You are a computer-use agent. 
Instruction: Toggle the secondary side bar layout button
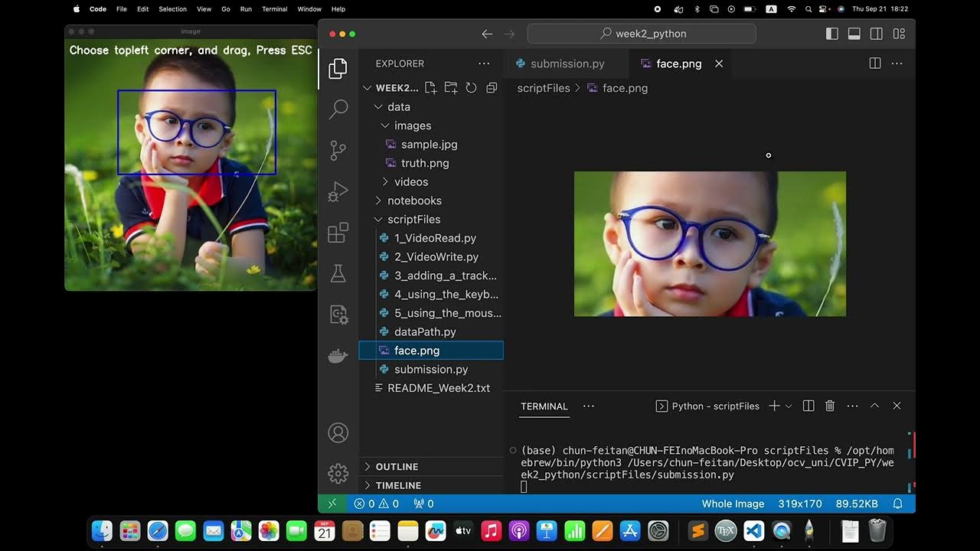point(877,34)
